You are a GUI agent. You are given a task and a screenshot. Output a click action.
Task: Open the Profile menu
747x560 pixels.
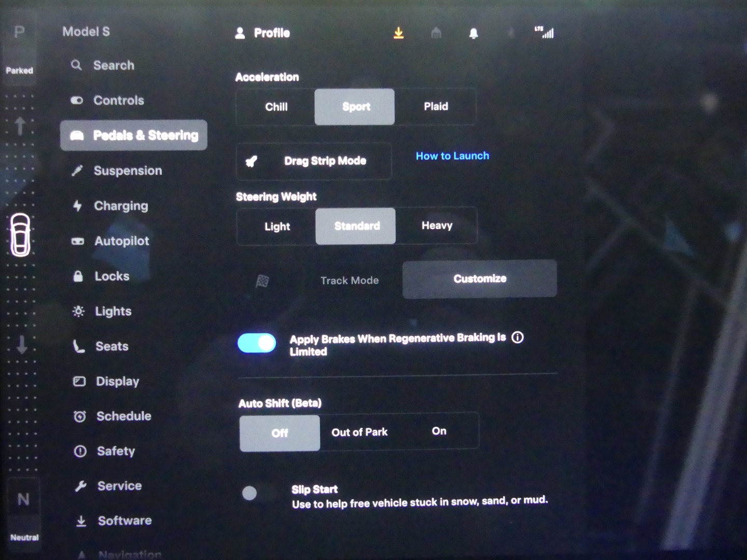(x=262, y=33)
